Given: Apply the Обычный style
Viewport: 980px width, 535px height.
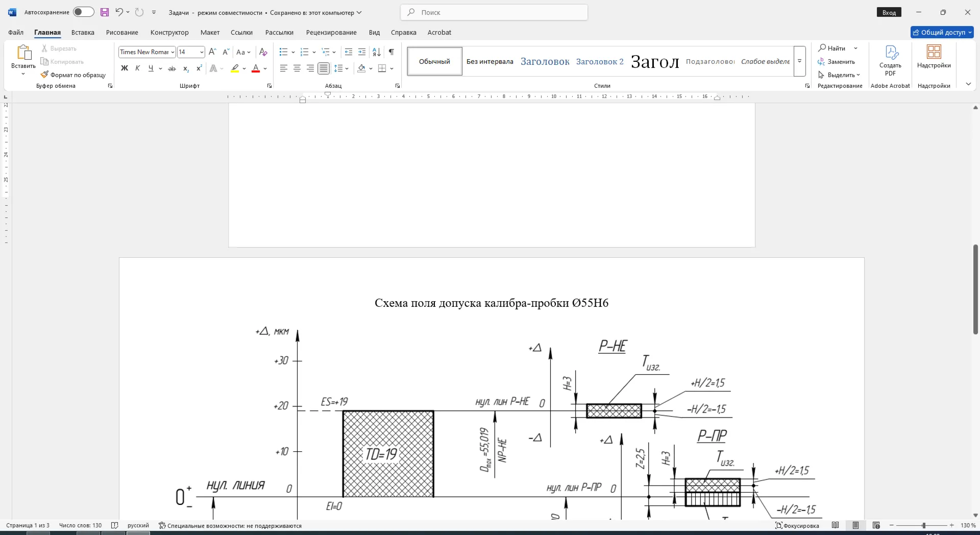Looking at the screenshot, I should point(435,61).
